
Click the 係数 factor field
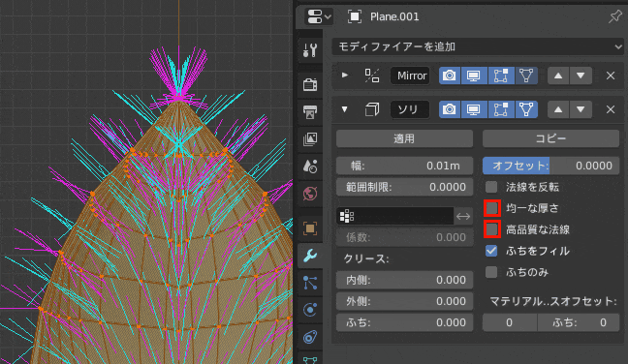(x=404, y=237)
